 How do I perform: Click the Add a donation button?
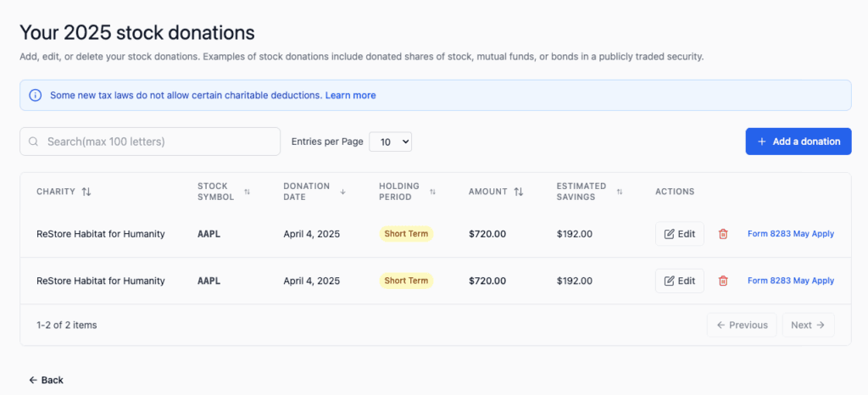coord(798,142)
